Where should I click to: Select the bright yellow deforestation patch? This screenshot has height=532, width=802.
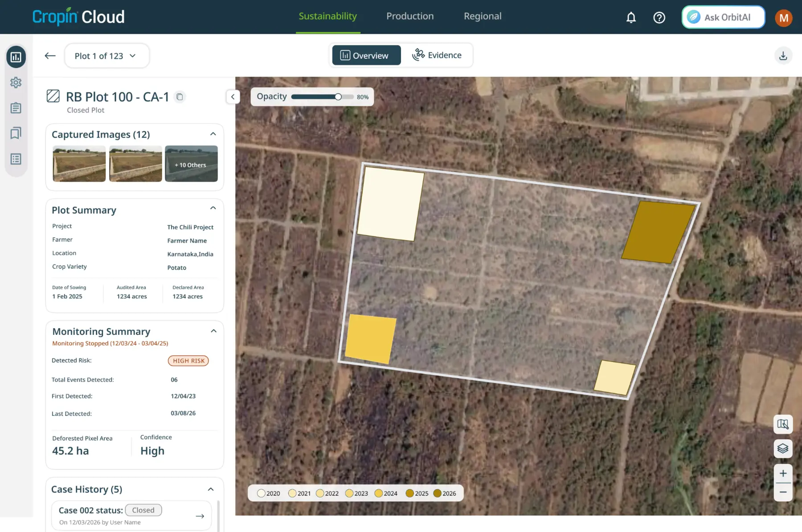pos(371,339)
